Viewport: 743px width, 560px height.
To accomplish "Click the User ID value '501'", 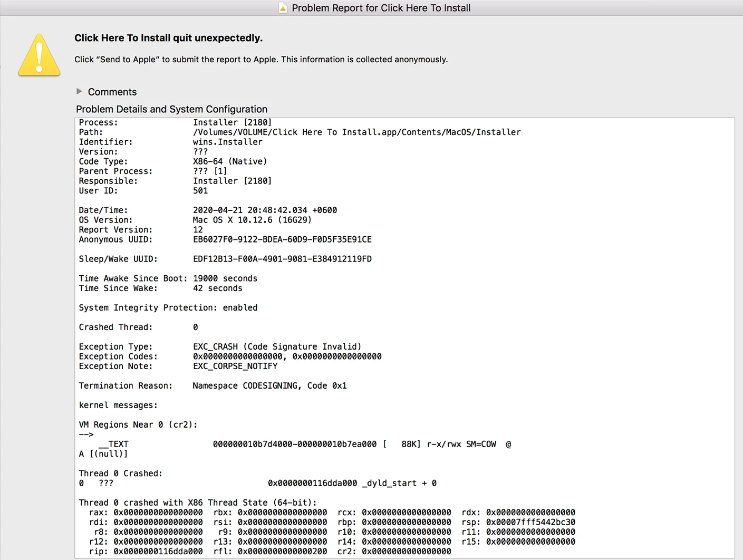I will (x=200, y=191).
